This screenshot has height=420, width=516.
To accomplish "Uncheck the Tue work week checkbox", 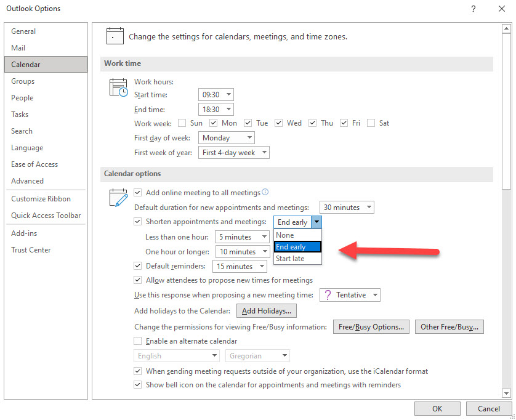I will 248,123.
